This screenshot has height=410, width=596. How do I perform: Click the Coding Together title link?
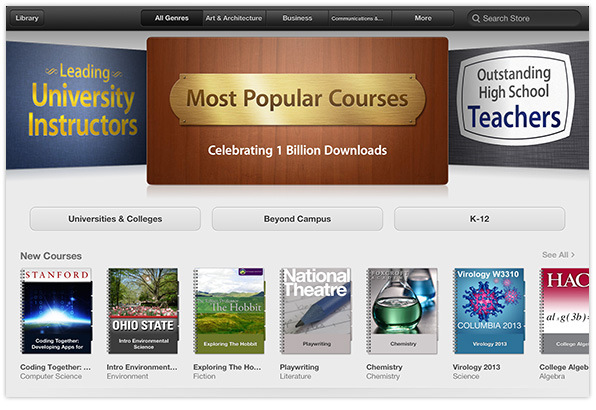(x=55, y=367)
